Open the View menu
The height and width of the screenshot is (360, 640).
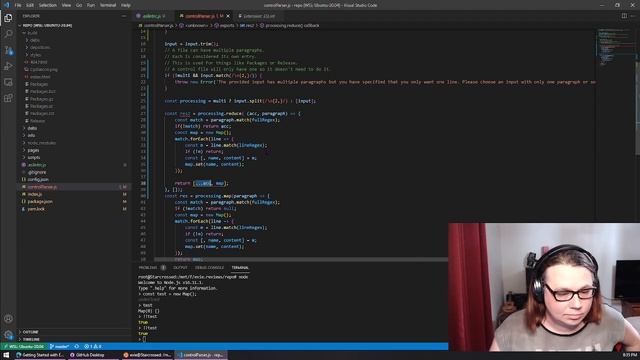click(66, 5)
